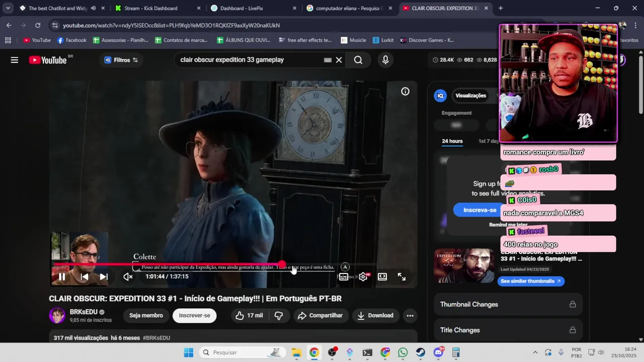Open a new browser tab
Image resolution: width=644 pixels, height=362 pixels.
click(x=500, y=8)
